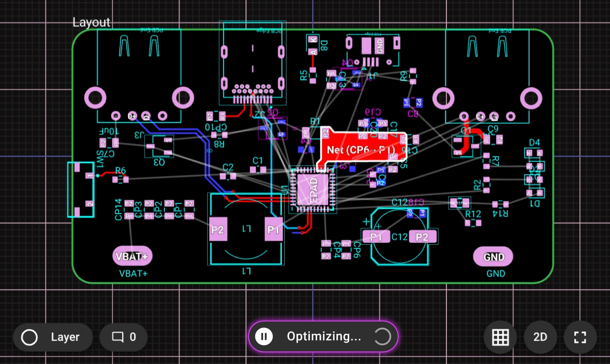Click the Layout title label
This screenshot has width=610, height=364.
click(x=92, y=22)
